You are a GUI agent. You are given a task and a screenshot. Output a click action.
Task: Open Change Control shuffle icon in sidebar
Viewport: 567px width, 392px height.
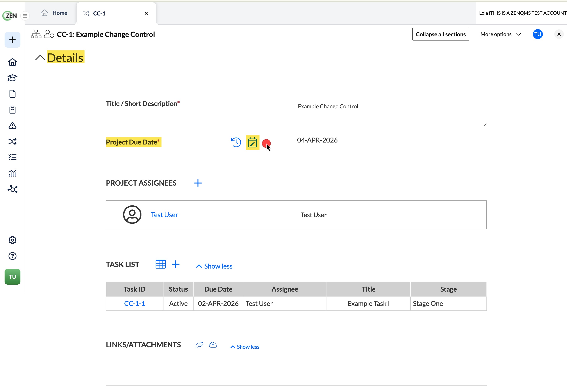tap(12, 142)
